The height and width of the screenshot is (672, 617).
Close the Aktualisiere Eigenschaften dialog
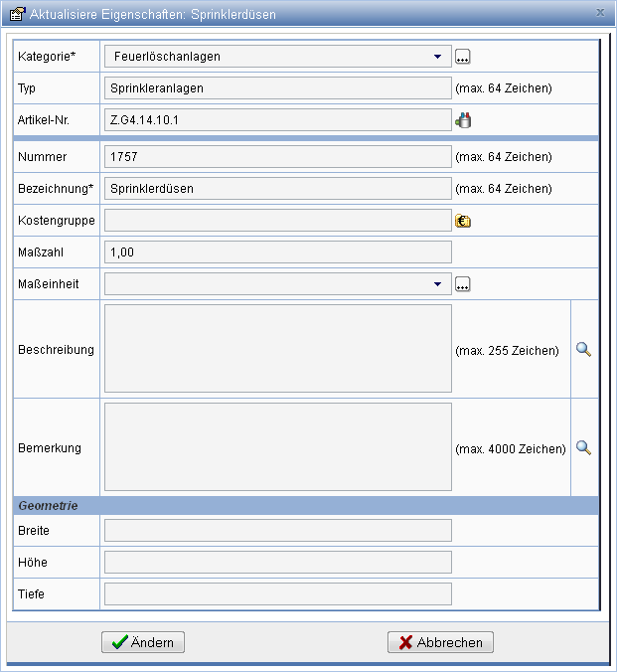point(599,14)
